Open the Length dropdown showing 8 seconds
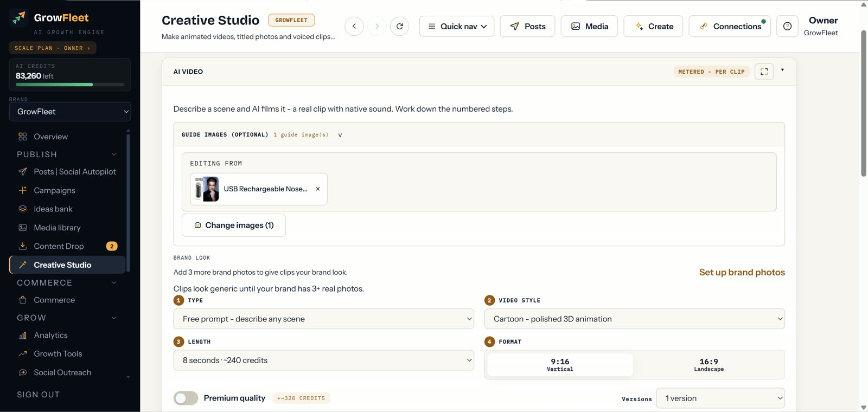This screenshot has height=412, width=868. tap(324, 360)
